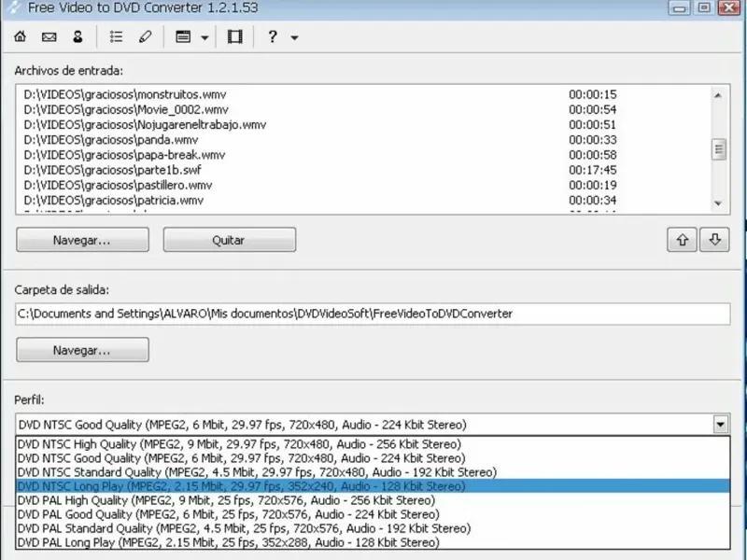Click the Carpeta de salida path field

(373, 314)
